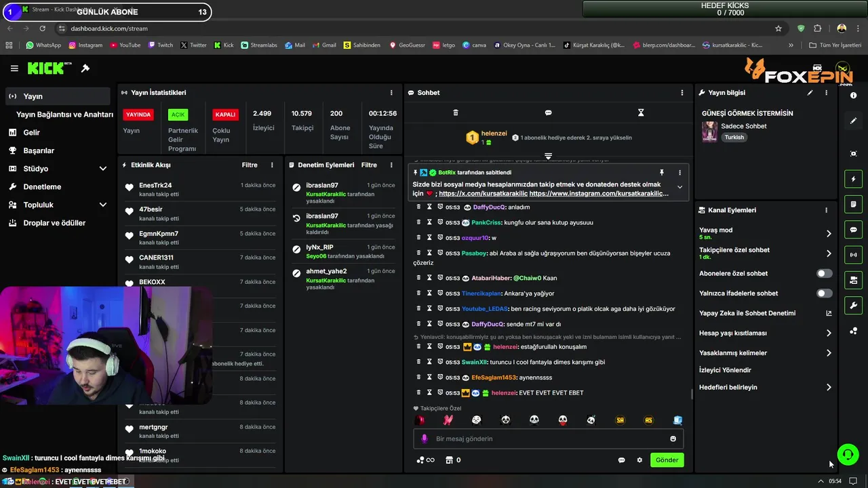
Task: Click the trash icon in Sohbet header
Action: [x=456, y=113]
